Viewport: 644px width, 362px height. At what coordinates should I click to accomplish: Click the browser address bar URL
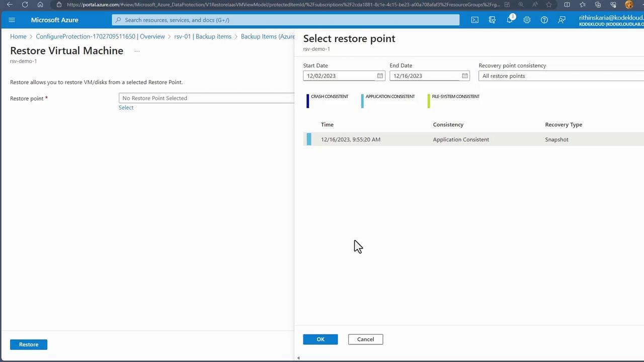coord(284,5)
